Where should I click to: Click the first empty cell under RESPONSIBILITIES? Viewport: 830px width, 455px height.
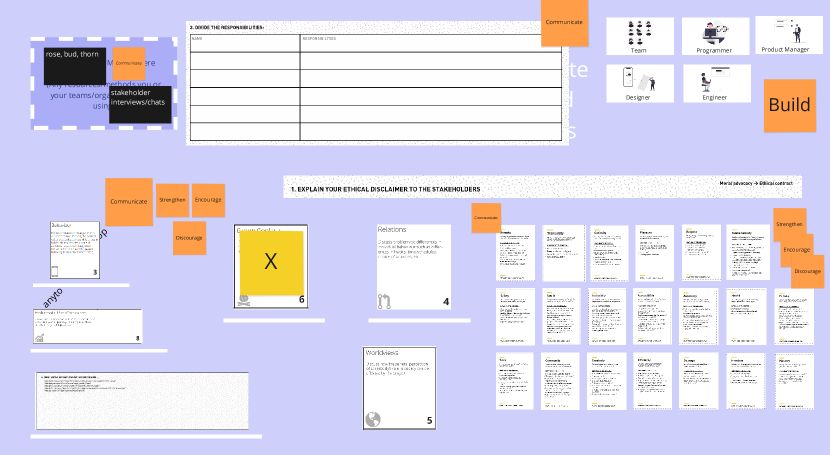click(x=431, y=60)
